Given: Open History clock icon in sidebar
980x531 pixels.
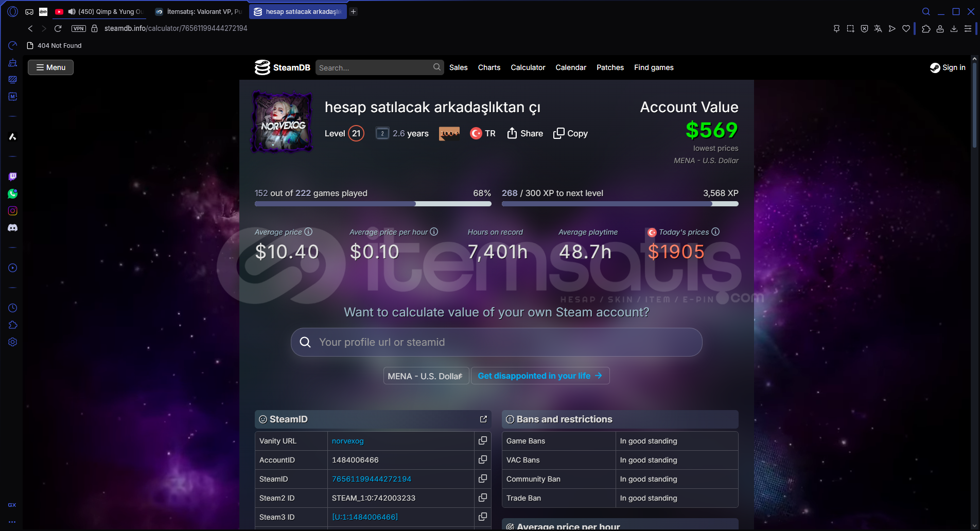Looking at the screenshot, I should [x=13, y=308].
